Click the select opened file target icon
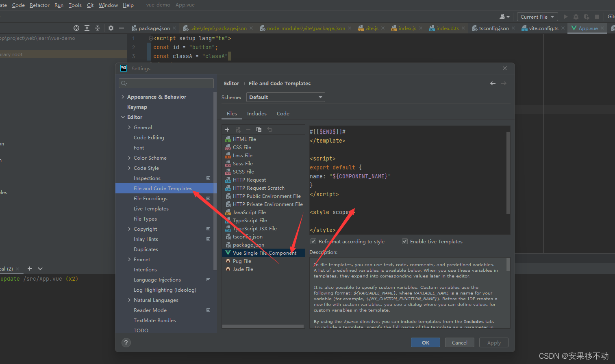The width and height of the screenshot is (615, 364). [x=76, y=28]
